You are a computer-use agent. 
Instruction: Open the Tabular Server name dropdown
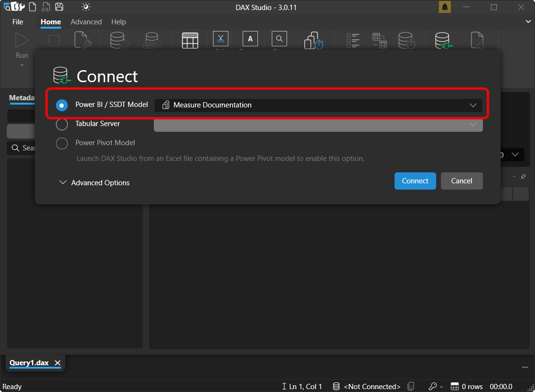tap(318, 125)
